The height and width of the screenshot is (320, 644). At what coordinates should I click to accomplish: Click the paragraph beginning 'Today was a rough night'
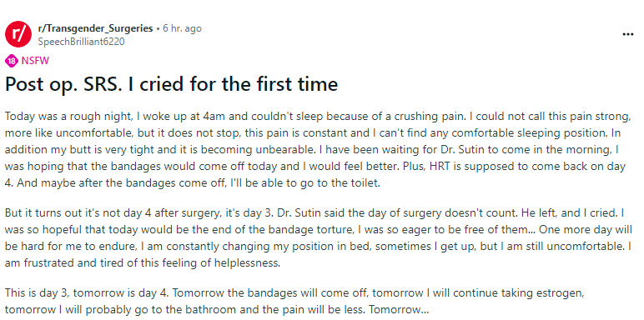point(318,149)
